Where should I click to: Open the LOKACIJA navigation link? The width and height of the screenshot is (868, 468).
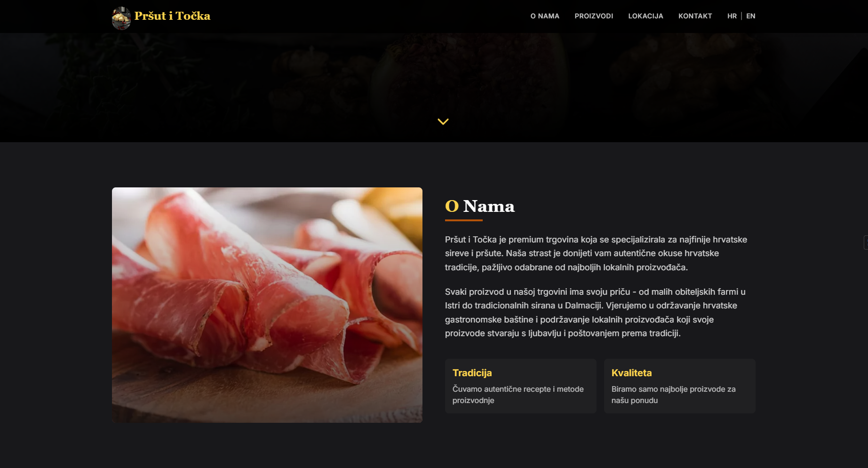click(x=645, y=16)
